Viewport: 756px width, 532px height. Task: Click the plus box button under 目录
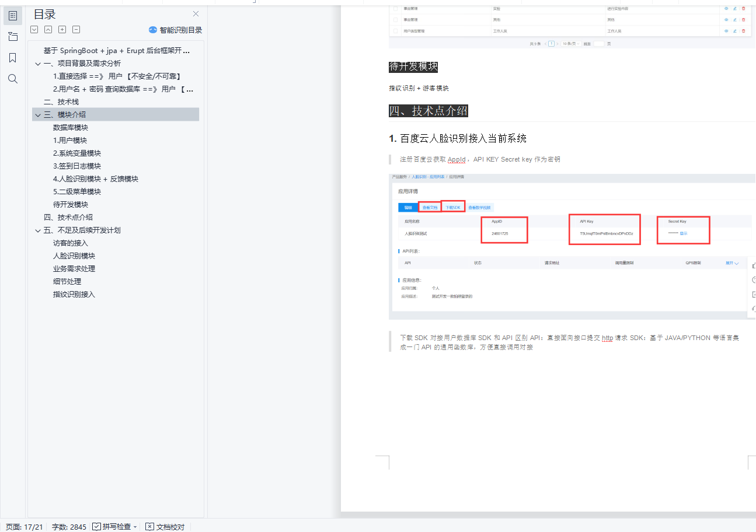(62, 30)
